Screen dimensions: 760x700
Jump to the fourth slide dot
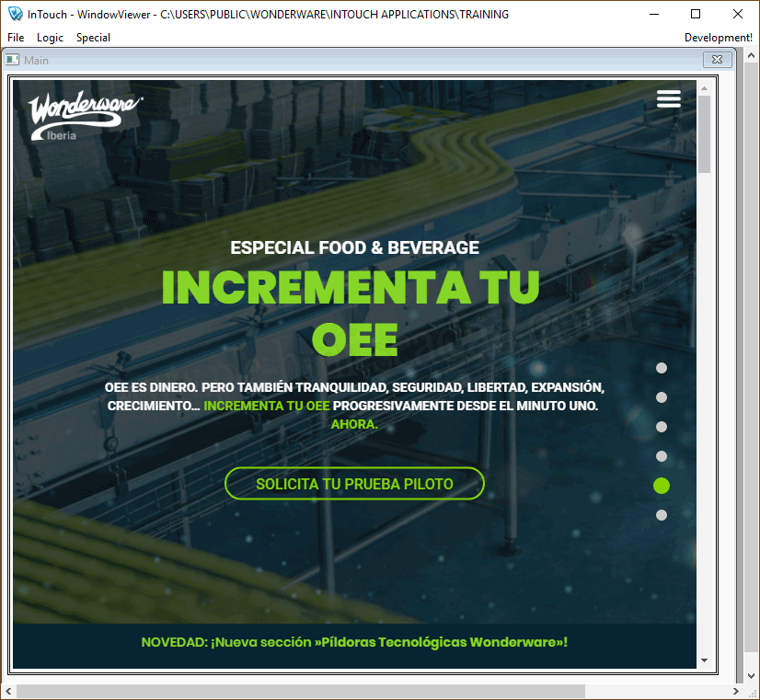[661, 456]
